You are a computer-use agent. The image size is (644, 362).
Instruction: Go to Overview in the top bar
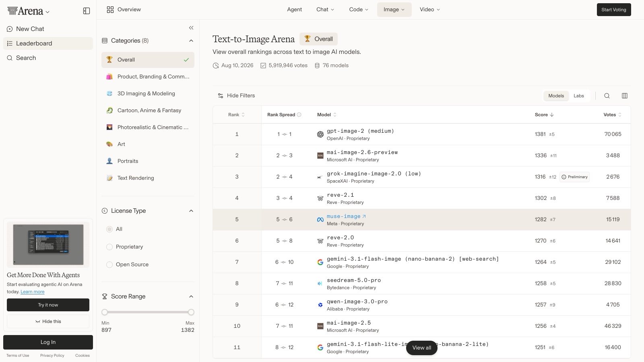(124, 10)
